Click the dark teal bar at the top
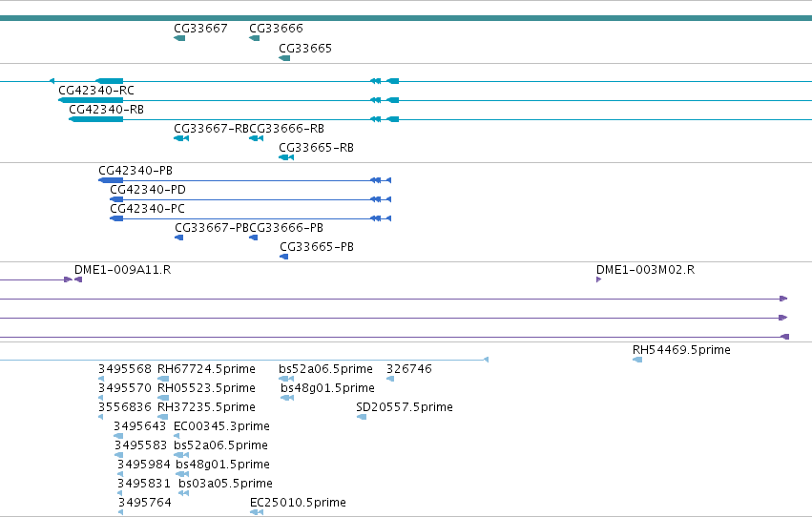The image size is (812, 517). pos(406,18)
